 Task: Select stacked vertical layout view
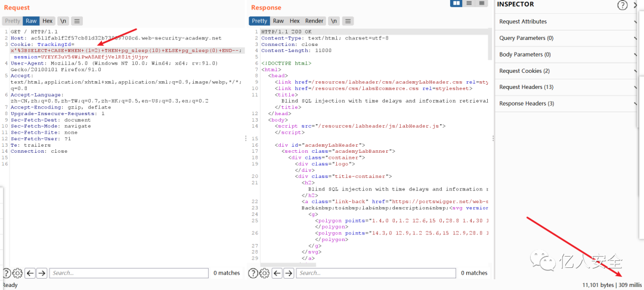coord(469,4)
